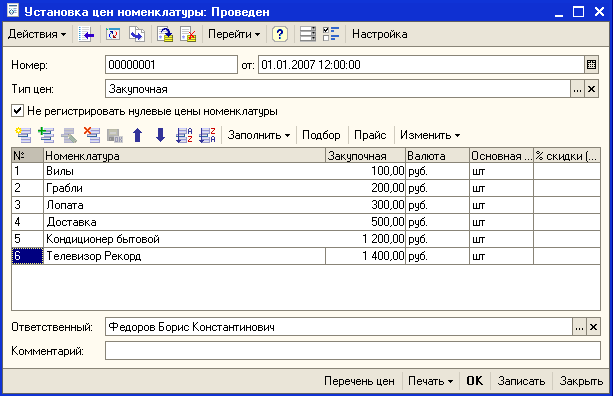The height and width of the screenshot is (396, 614).
Task: Select the Лопата row cell
Action: tap(184, 205)
